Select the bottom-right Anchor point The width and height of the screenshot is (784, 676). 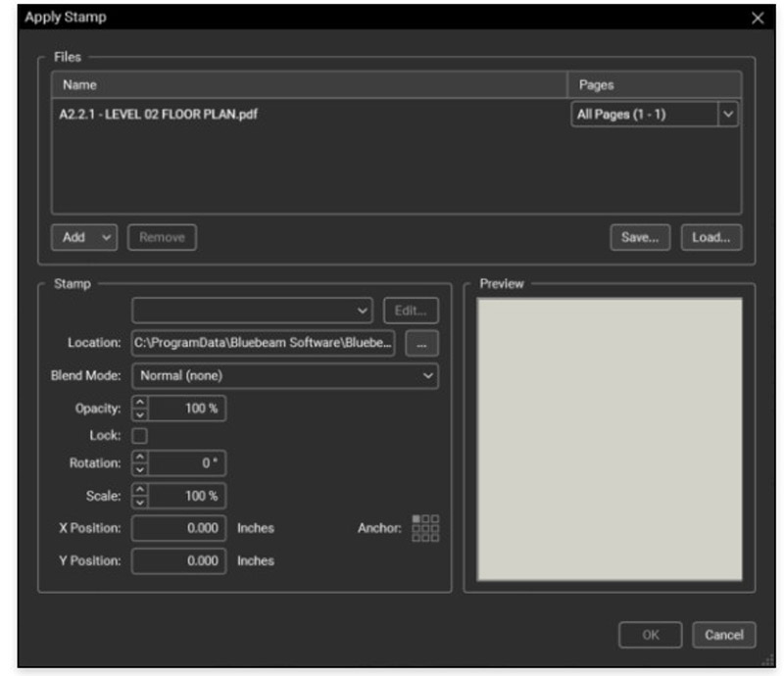pos(435,538)
